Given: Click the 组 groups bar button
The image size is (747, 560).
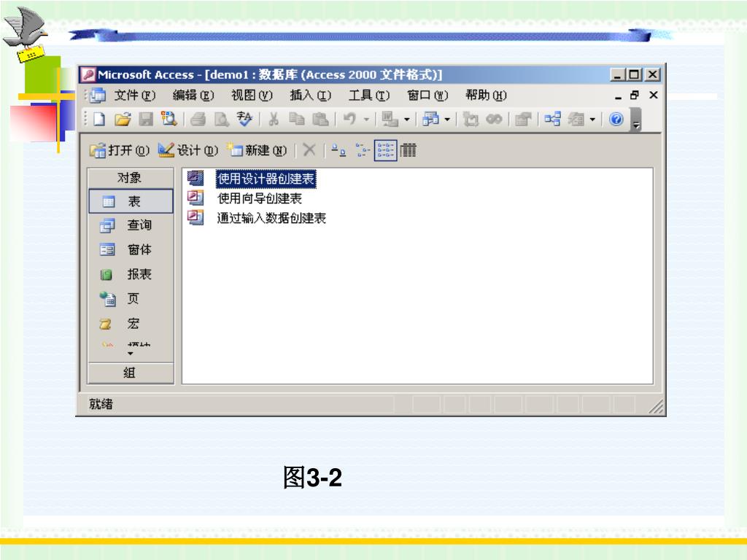Looking at the screenshot, I should click(131, 373).
